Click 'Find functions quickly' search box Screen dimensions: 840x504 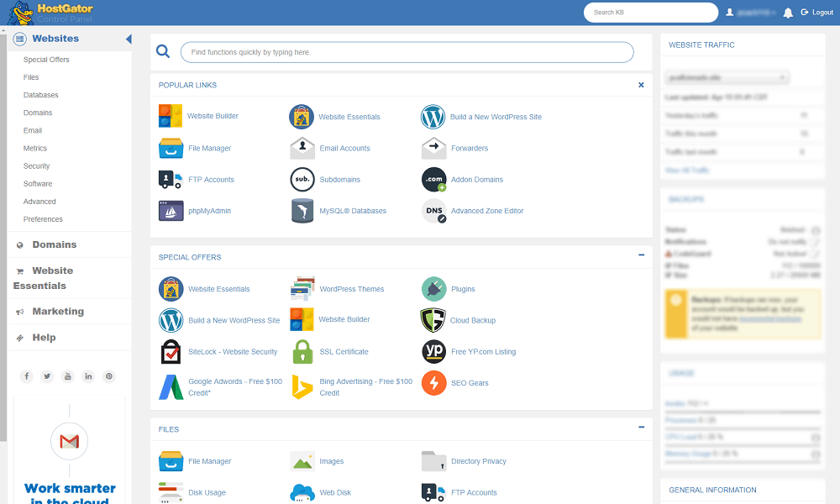(407, 52)
